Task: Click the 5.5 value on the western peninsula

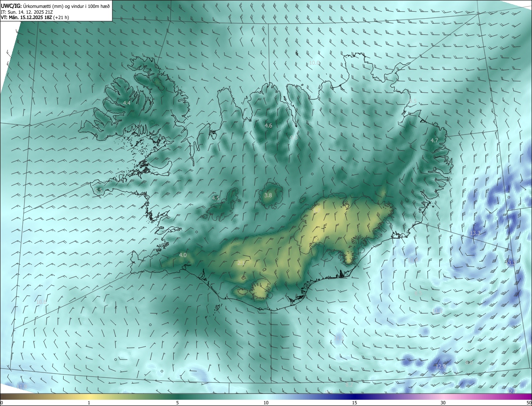Action: click(x=99, y=190)
